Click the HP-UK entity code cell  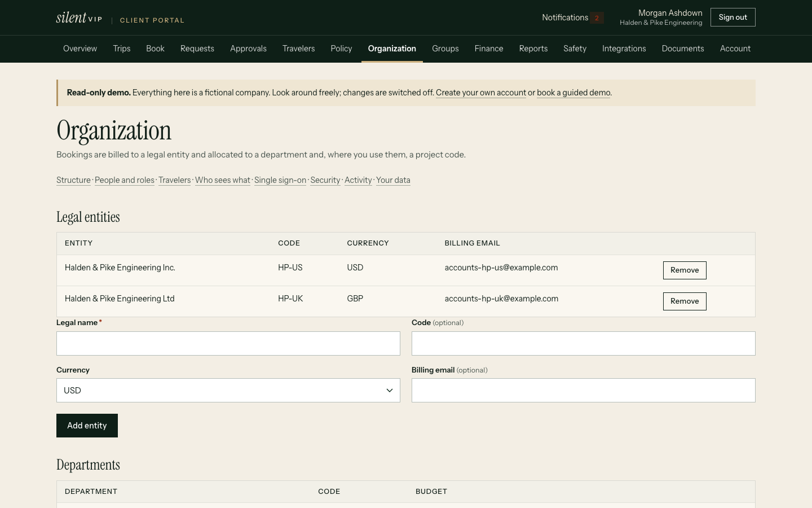coord(290,299)
